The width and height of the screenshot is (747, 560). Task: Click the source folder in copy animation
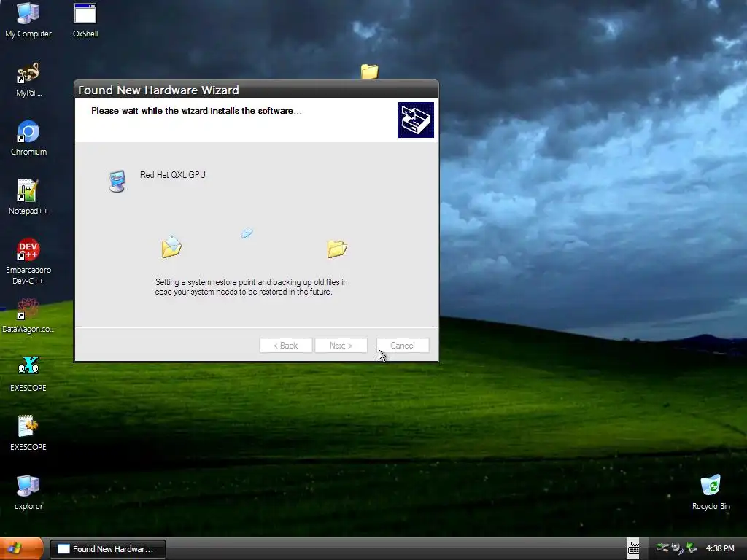click(x=171, y=246)
